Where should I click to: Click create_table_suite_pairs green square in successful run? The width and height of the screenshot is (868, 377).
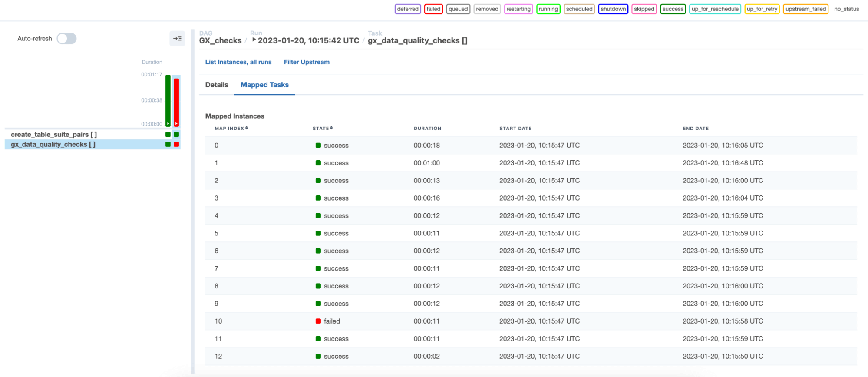pyautogui.click(x=168, y=135)
